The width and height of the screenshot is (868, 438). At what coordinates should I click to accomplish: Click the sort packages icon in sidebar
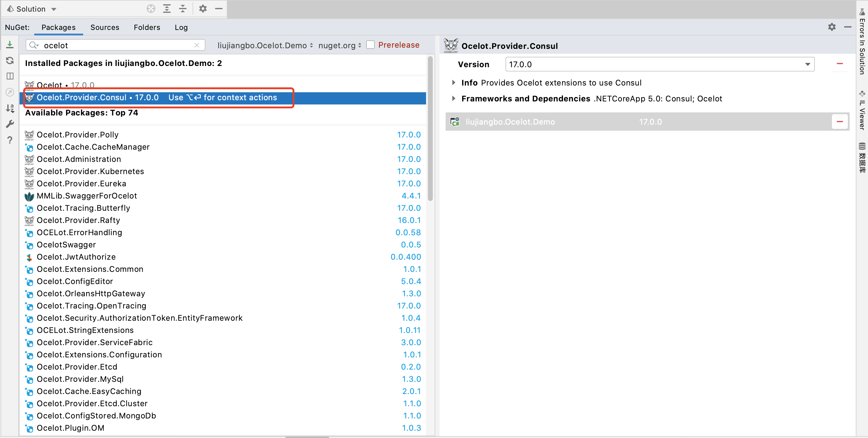point(10,108)
